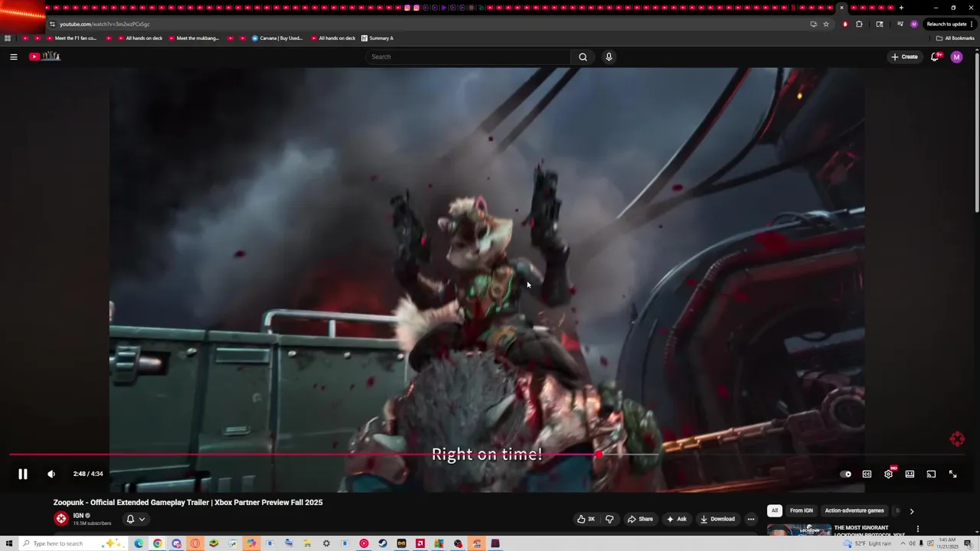This screenshot has width=980, height=551.
Task: Open the apps grid in bookmarks bar
Action: tap(8, 38)
